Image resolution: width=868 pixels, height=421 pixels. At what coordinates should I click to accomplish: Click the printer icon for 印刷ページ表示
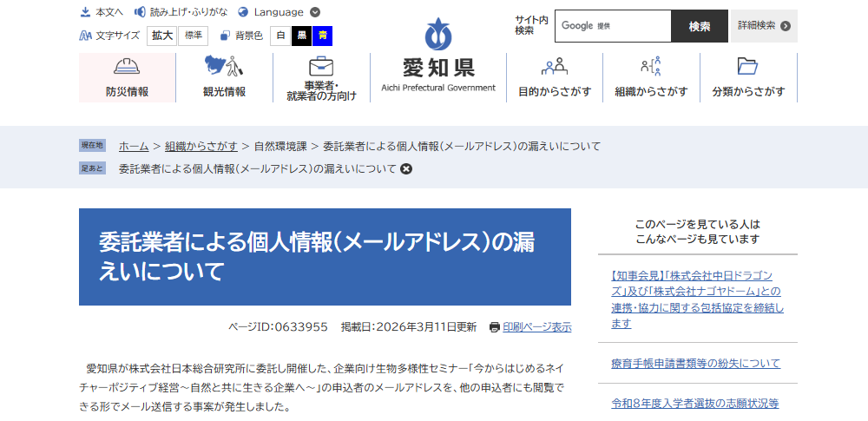point(495,327)
